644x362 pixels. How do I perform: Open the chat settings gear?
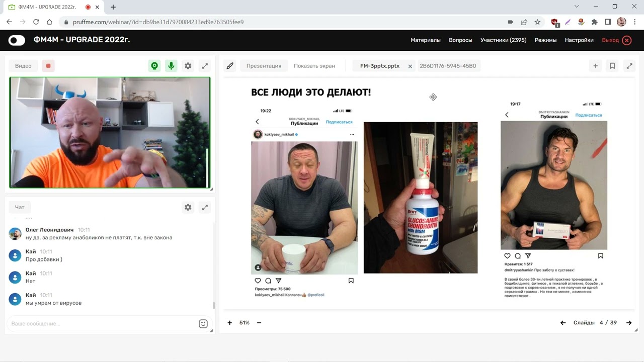(188, 207)
